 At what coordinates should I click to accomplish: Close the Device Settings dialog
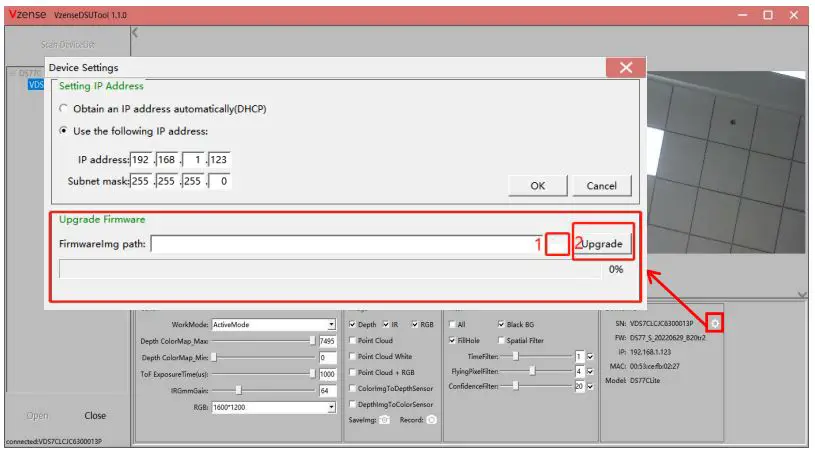click(626, 68)
